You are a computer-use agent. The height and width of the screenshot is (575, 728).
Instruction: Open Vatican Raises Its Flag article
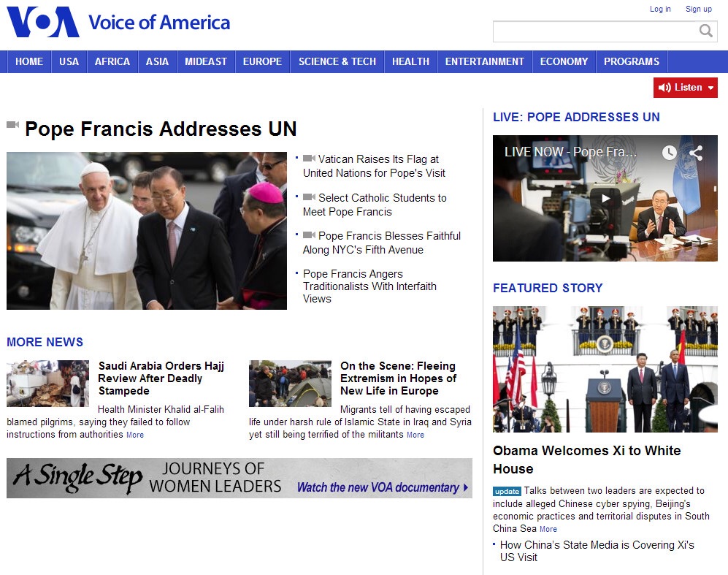[x=374, y=166]
